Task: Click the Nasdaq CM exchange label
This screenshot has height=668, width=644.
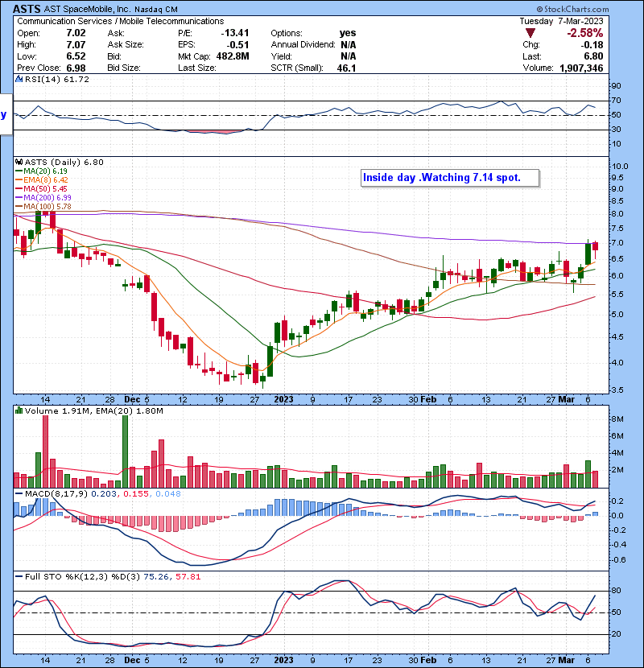Action: [x=156, y=10]
